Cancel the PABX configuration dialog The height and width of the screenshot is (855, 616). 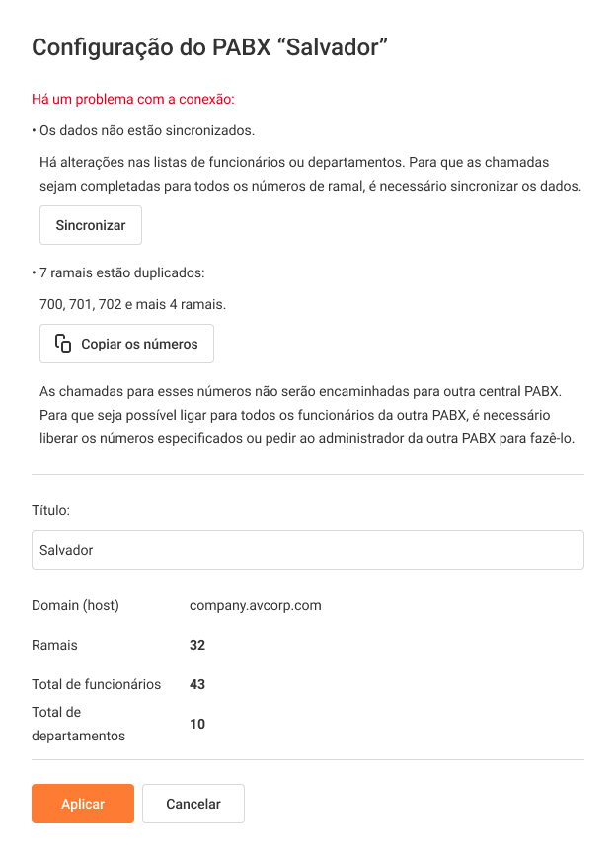pyautogui.click(x=193, y=804)
